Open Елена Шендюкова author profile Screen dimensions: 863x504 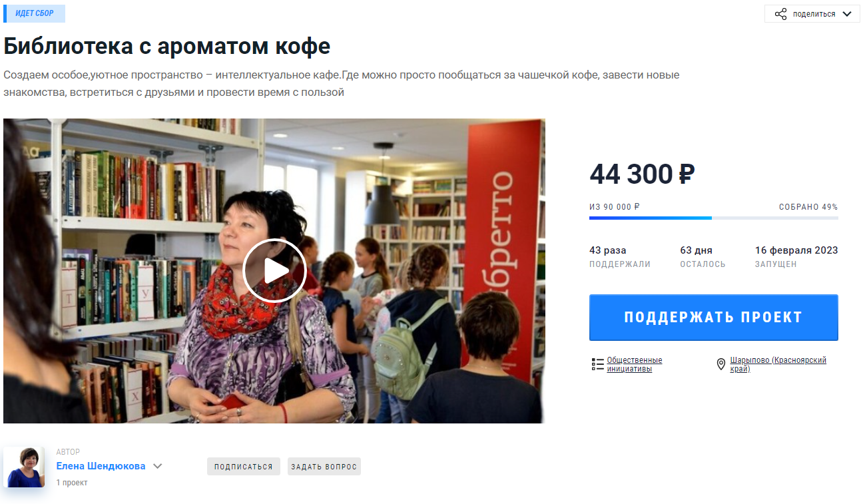tap(101, 466)
